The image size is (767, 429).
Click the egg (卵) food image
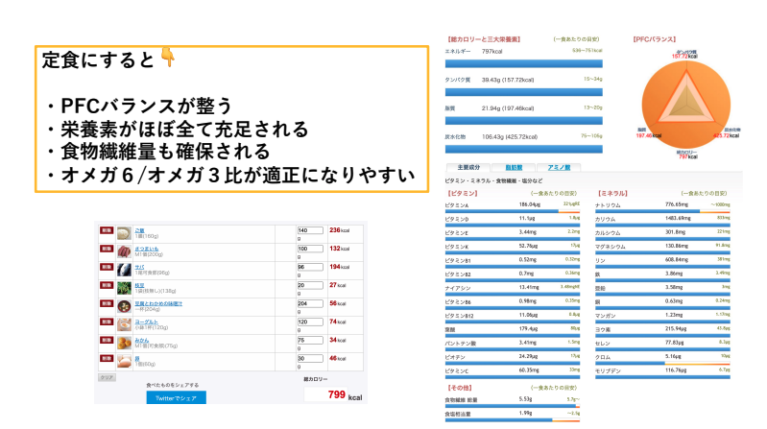click(x=123, y=358)
